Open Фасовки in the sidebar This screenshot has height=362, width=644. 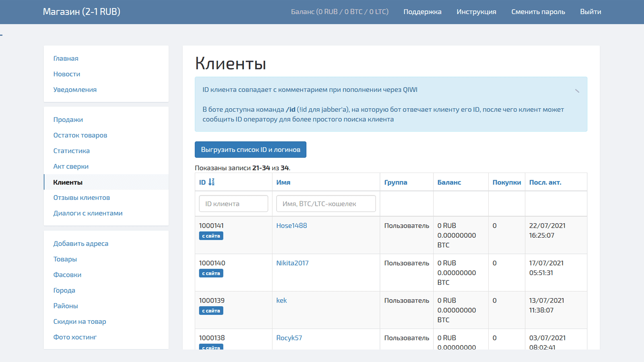67,275
